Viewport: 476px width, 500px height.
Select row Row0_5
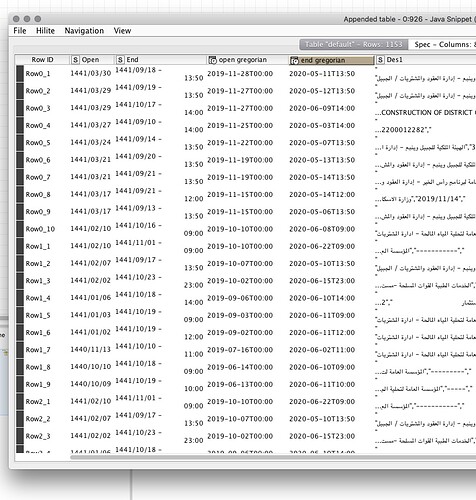(x=38, y=143)
